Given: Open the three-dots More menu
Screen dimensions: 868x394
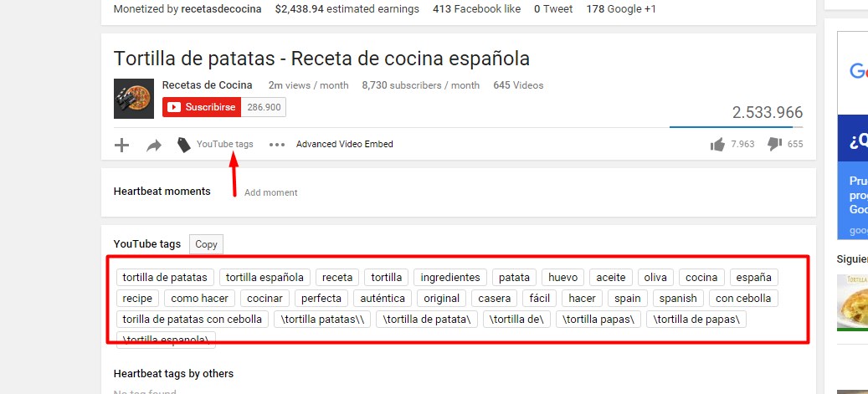Looking at the screenshot, I should [x=277, y=145].
